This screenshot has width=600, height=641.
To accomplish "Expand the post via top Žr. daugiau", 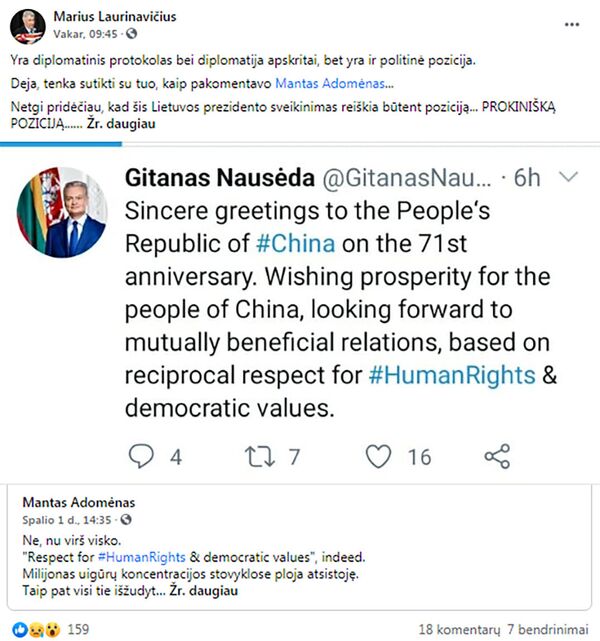I will pyautogui.click(x=121, y=124).
